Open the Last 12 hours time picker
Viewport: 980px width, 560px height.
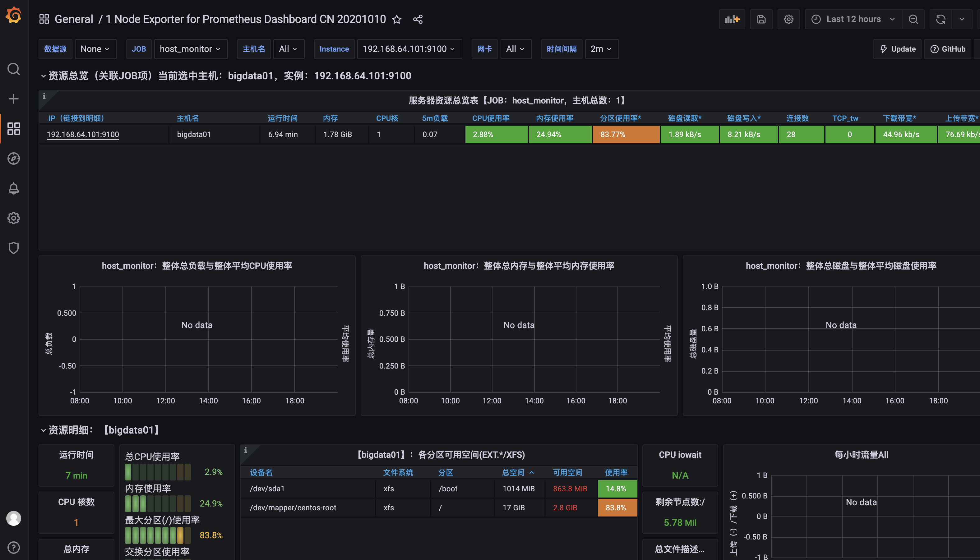click(853, 19)
